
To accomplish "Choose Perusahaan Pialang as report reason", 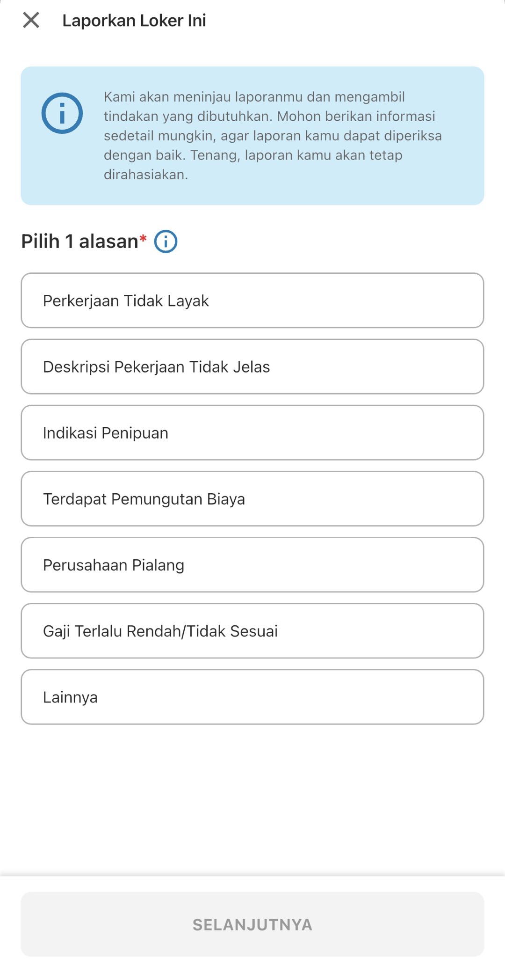I will (x=252, y=564).
